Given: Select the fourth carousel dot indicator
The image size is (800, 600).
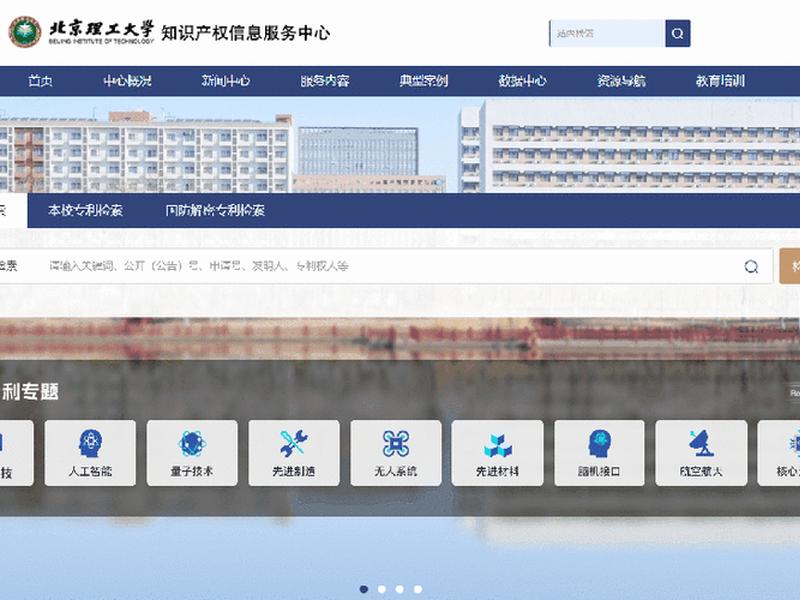Looking at the screenshot, I should click(x=418, y=589).
